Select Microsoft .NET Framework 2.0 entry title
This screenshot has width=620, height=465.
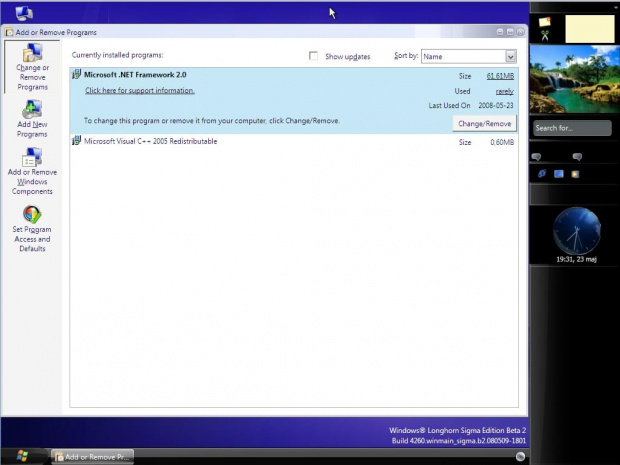point(135,74)
